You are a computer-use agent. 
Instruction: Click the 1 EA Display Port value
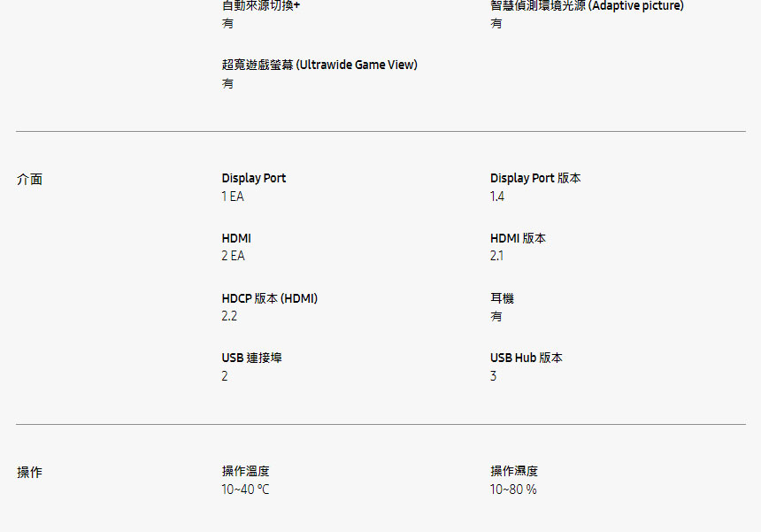(232, 197)
